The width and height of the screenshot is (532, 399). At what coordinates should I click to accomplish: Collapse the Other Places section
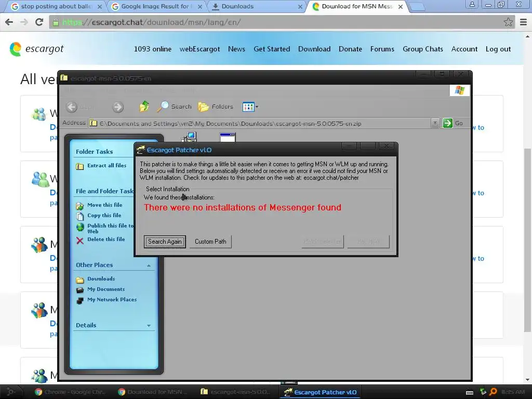[x=149, y=265]
